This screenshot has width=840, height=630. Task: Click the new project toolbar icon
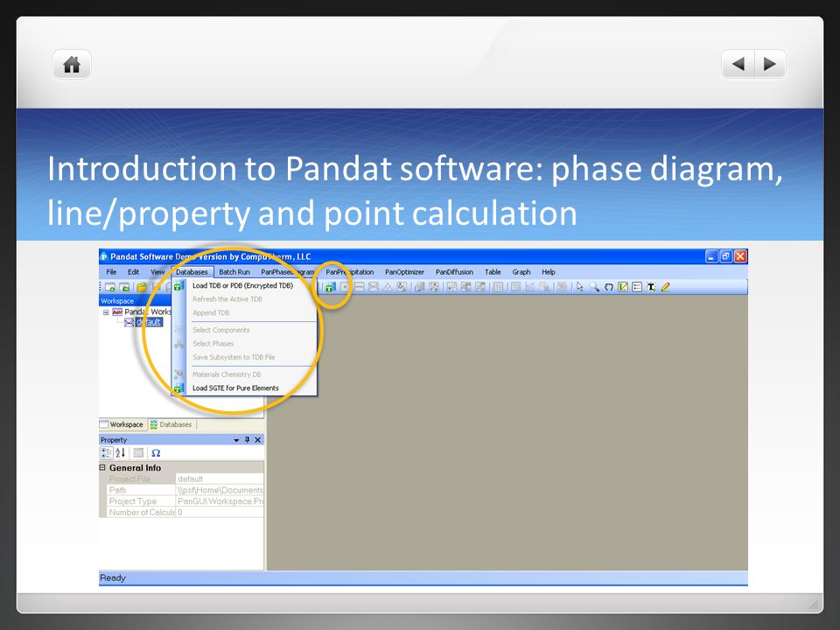click(x=124, y=287)
